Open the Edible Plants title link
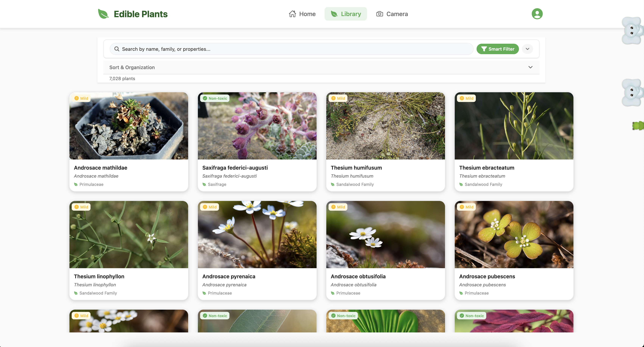Image resolution: width=644 pixels, height=347 pixels. click(x=141, y=14)
